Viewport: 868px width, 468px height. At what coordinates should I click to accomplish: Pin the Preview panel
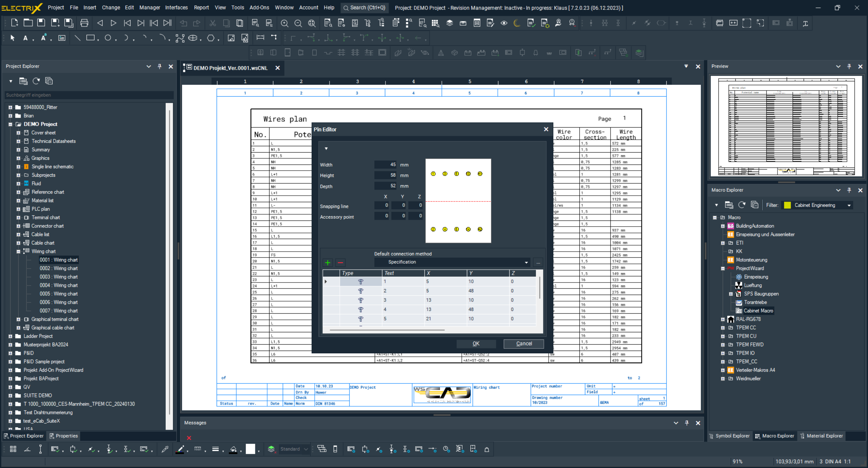click(849, 66)
